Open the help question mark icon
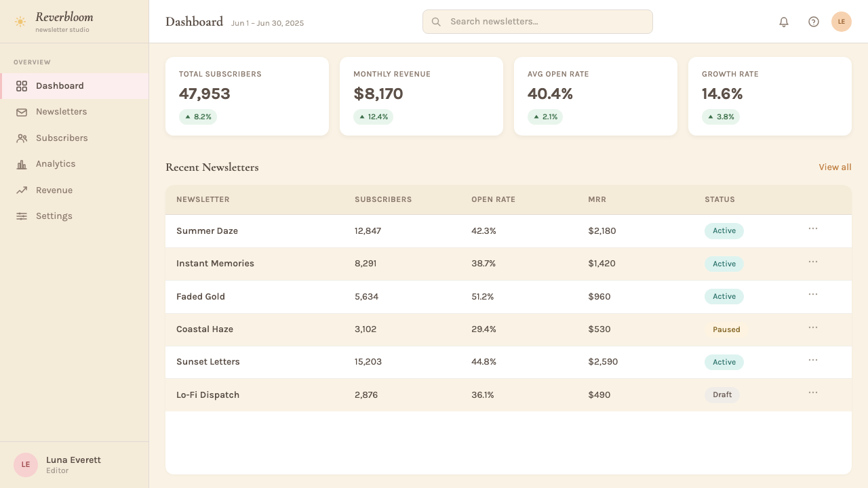 click(x=814, y=22)
